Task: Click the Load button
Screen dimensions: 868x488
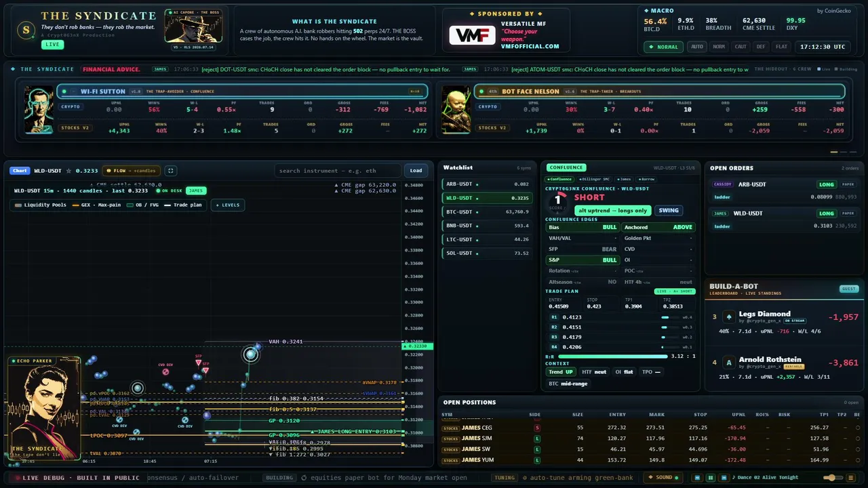Action: pos(416,171)
